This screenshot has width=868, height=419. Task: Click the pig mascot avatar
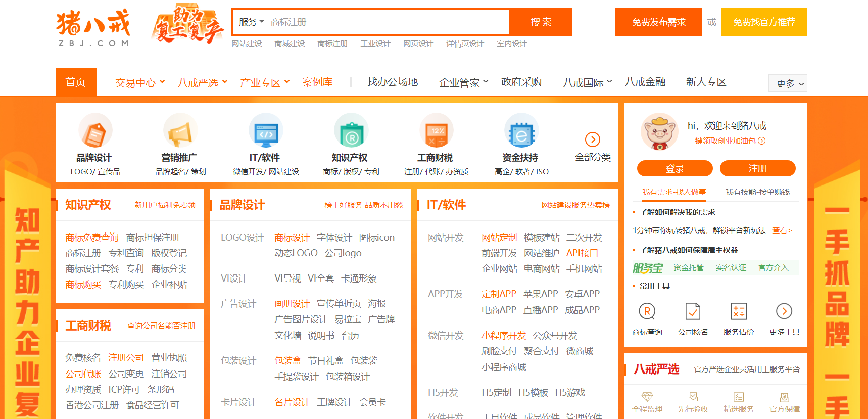coord(659,132)
